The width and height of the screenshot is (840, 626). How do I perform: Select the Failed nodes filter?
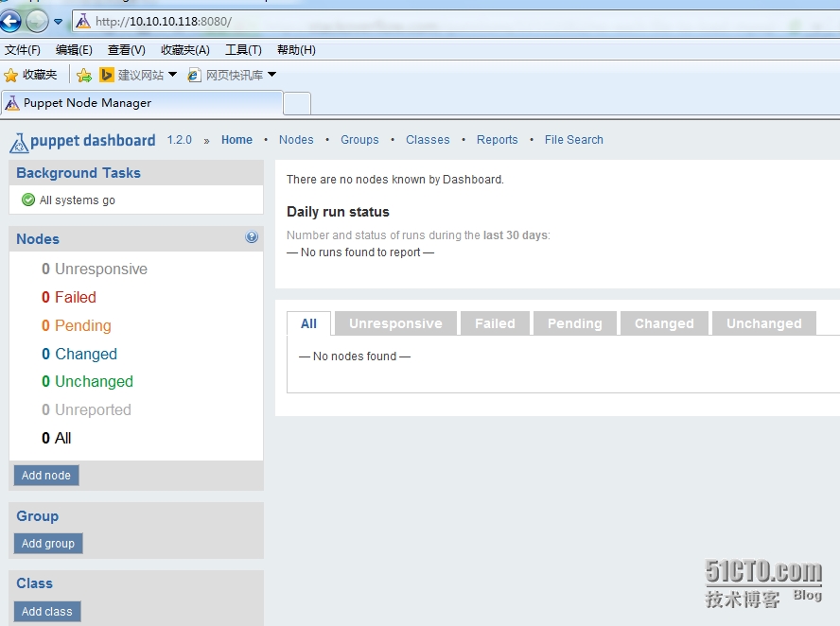tap(69, 297)
